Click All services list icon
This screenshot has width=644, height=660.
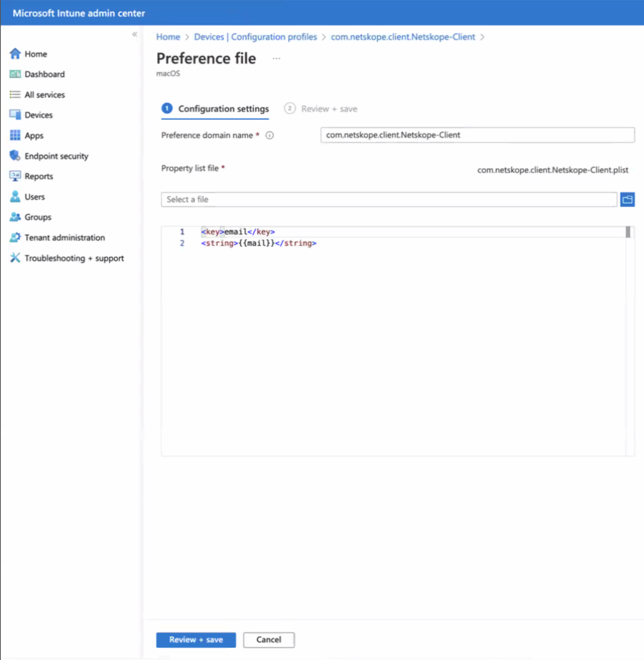[x=15, y=95]
